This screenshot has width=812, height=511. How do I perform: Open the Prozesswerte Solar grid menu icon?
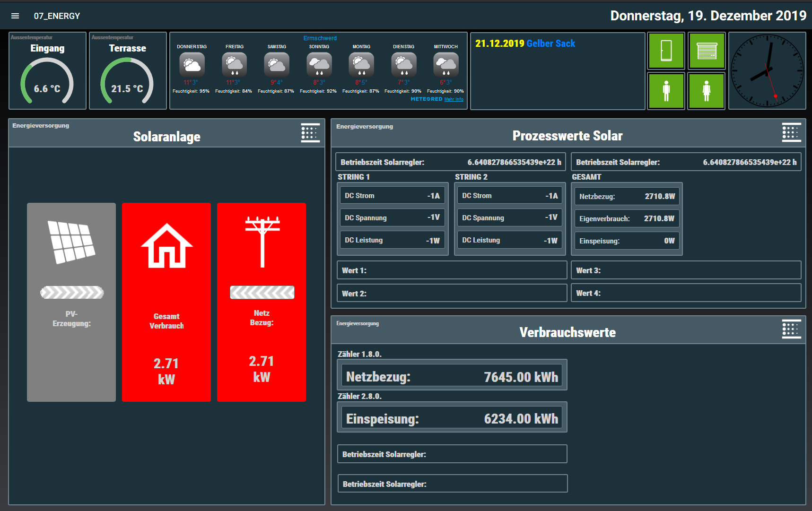(791, 132)
